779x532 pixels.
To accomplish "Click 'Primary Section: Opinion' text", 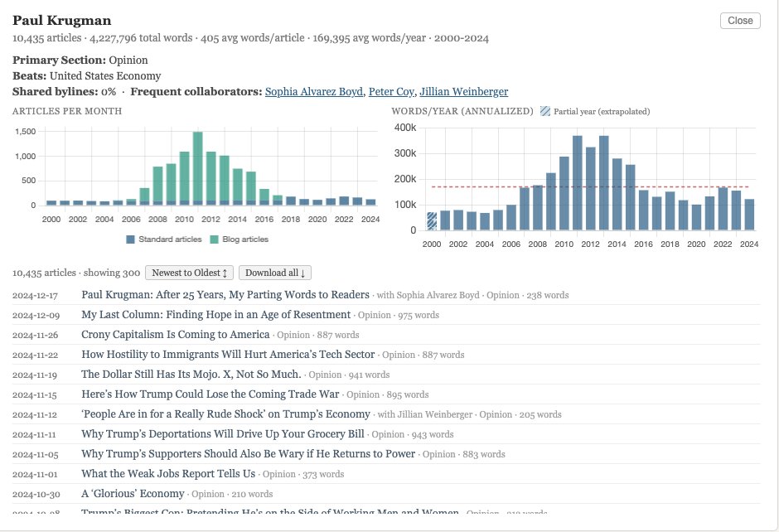I will (80, 60).
